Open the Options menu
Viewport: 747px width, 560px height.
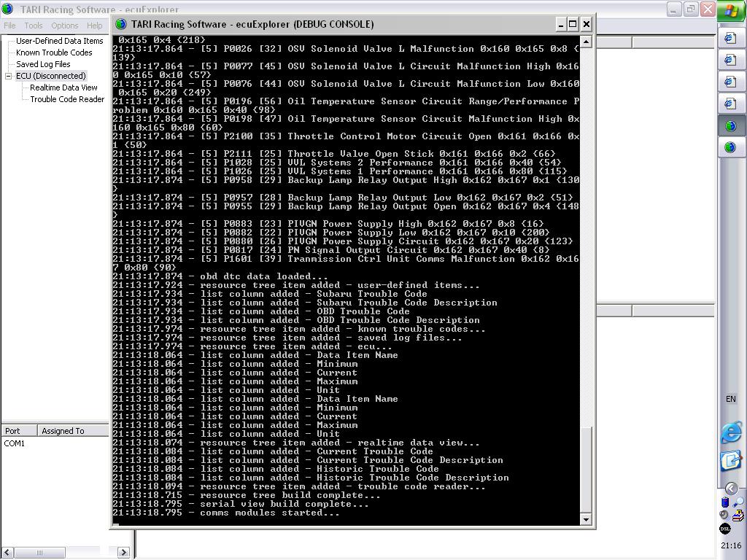pyautogui.click(x=65, y=26)
